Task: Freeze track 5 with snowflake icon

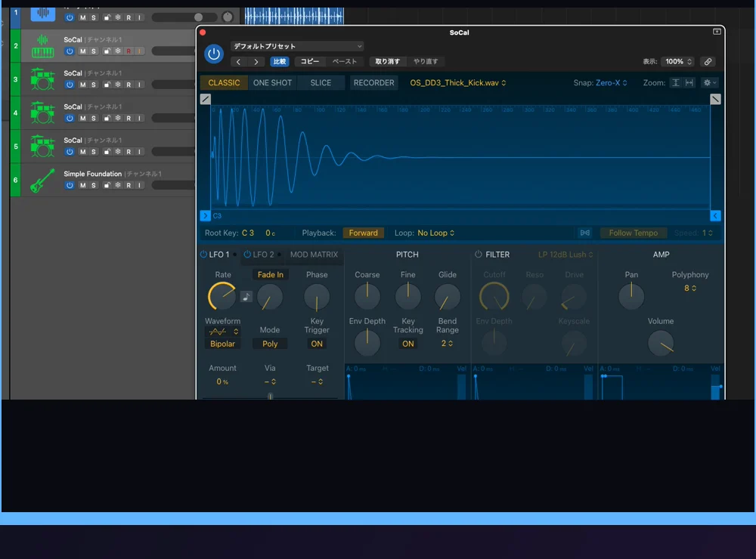Action: (x=118, y=152)
